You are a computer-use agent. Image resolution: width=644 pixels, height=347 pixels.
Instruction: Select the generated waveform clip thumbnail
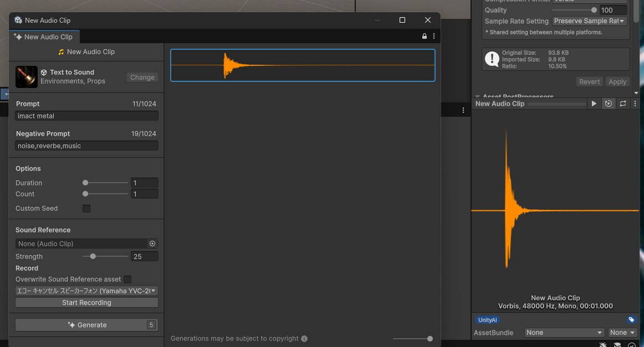pos(303,65)
